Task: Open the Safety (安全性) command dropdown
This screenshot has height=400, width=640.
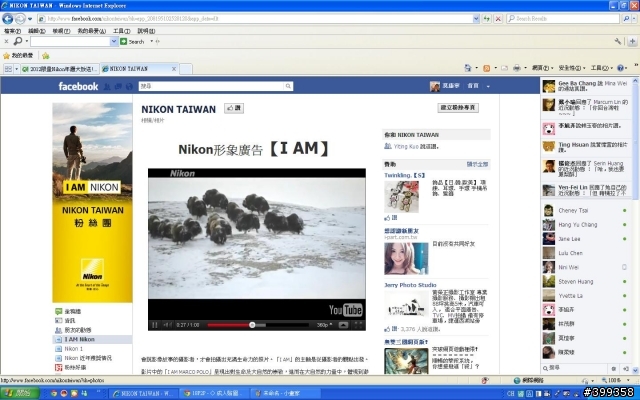Action: tap(572, 68)
